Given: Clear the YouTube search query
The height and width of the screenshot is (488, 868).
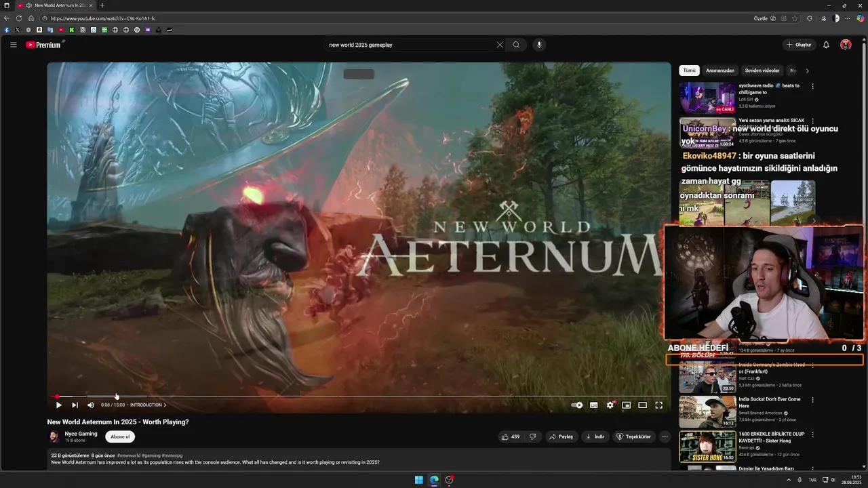Looking at the screenshot, I should pyautogui.click(x=500, y=45).
